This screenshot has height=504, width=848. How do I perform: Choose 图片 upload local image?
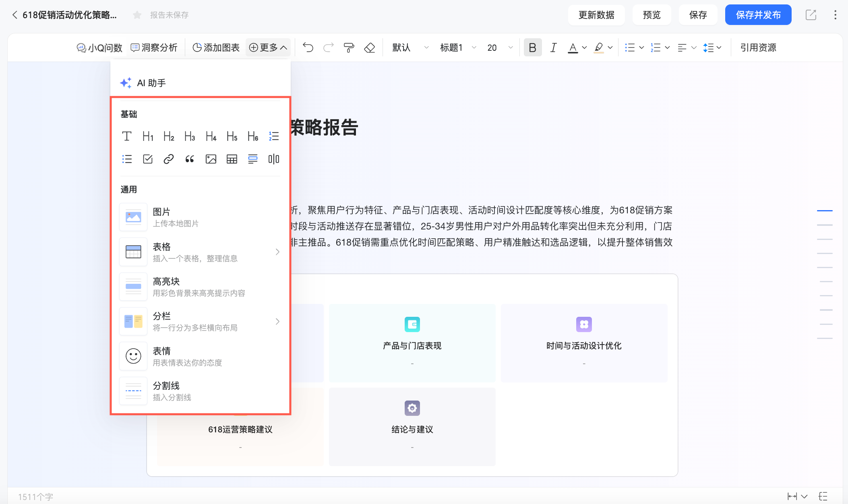pyautogui.click(x=201, y=217)
